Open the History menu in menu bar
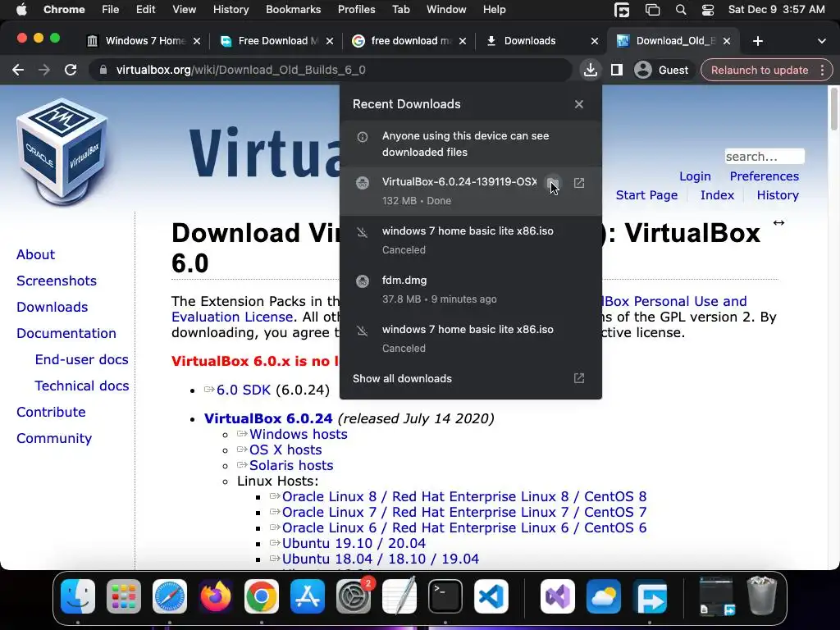The height and width of the screenshot is (630, 840). point(231,10)
